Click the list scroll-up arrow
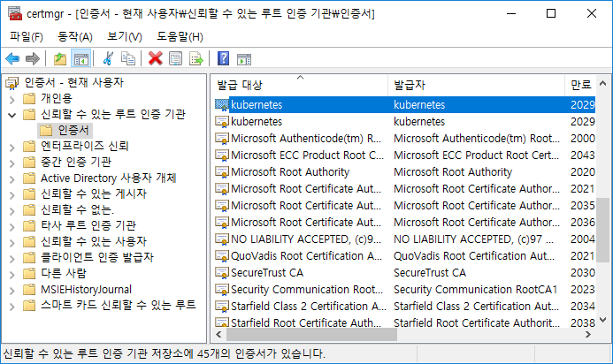613x364 pixels. click(602, 83)
